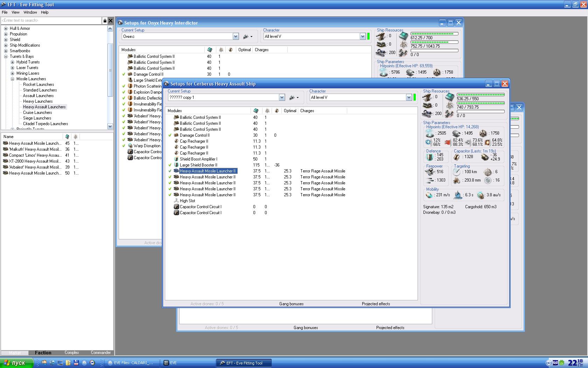588x368 pixels.
Task: Toggle Photon Scattering checkmark in the Onyx window
Action: [x=124, y=86]
